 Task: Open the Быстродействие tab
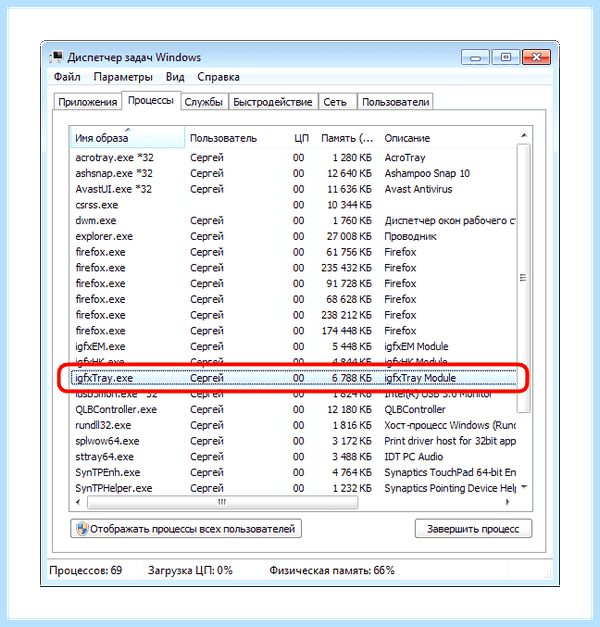[273, 102]
